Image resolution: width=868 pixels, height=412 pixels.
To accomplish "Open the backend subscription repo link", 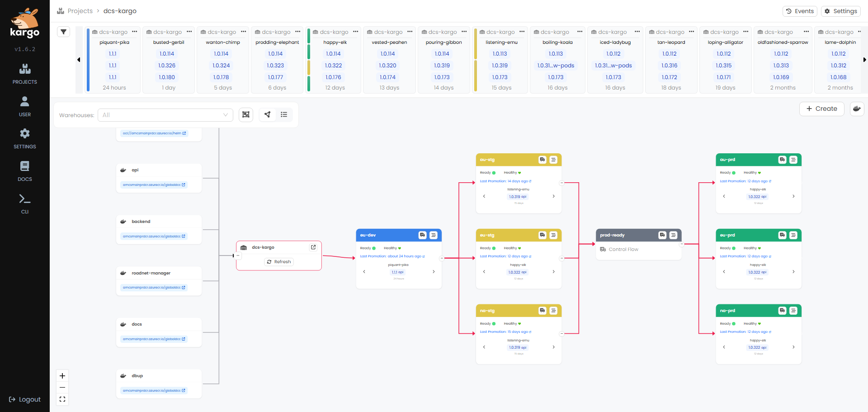I will click(154, 237).
